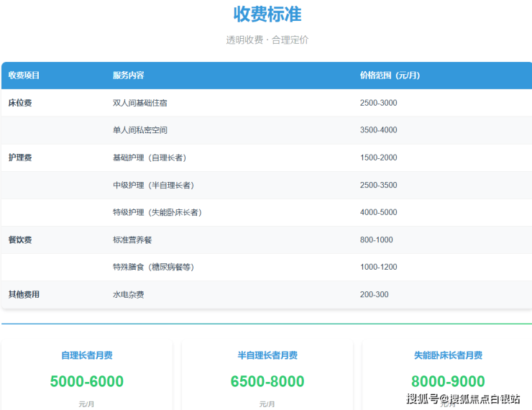
Task: Click the 水电杂费 service cell
Action: pyautogui.click(x=129, y=294)
